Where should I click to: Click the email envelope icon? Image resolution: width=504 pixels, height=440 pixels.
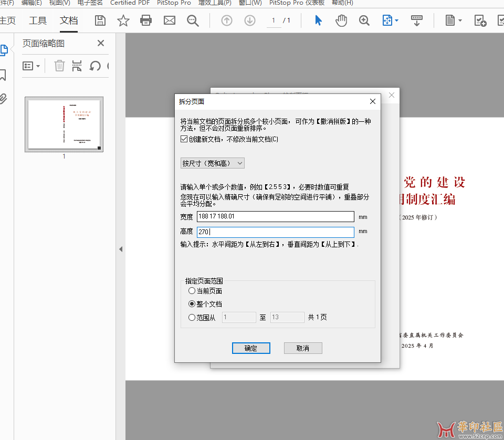170,20
